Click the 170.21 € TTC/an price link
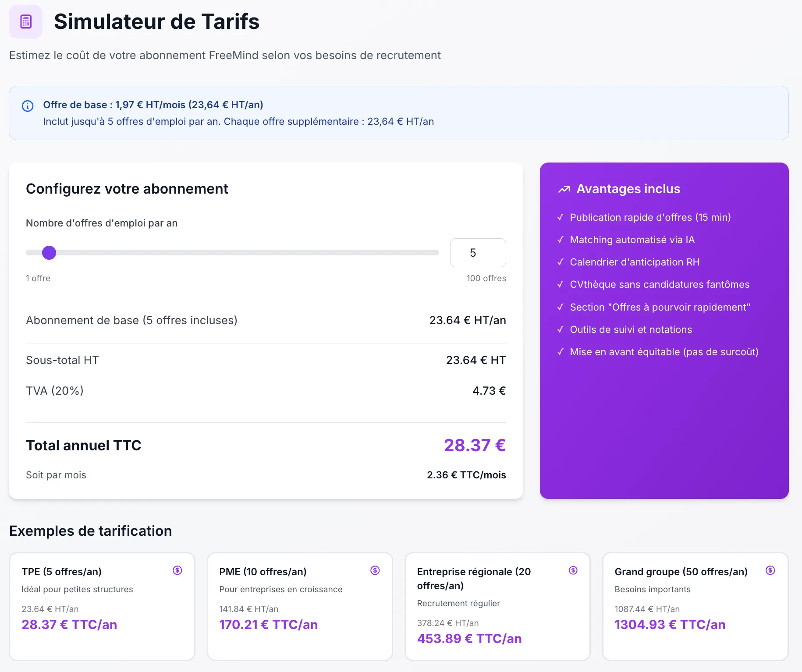 (x=268, y=624)
